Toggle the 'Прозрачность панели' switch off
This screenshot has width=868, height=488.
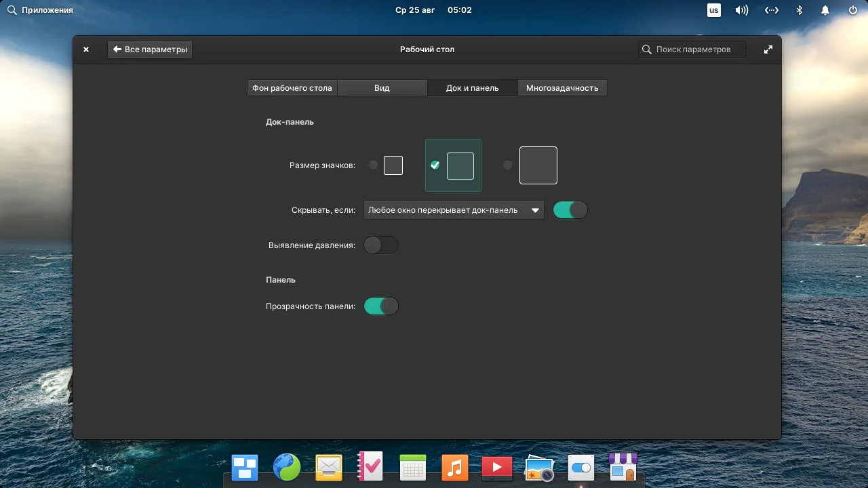point(380,306)
